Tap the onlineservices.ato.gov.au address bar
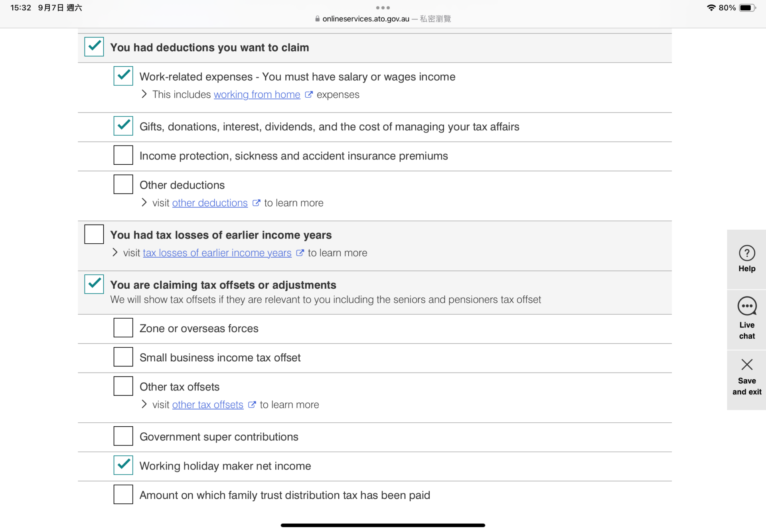766x532 pixels. point(365,19)
